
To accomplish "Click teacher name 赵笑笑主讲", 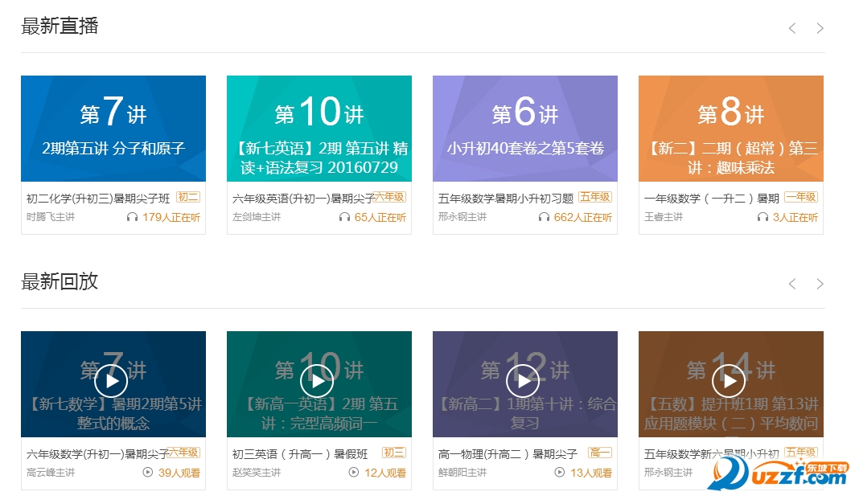I will pyautogui.click(x=257, y=473).
